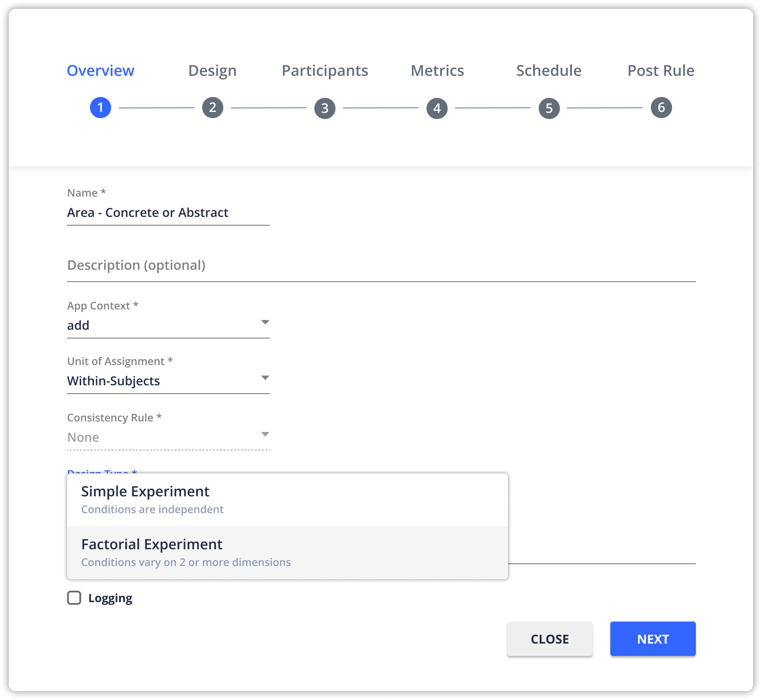Switch to the Participants tab
The image size is (762, 700).
click(325, 71)
